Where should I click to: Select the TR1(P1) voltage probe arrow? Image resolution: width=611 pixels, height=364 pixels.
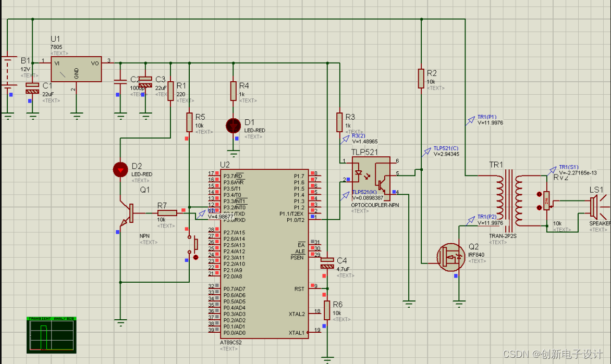pos(470,121)
